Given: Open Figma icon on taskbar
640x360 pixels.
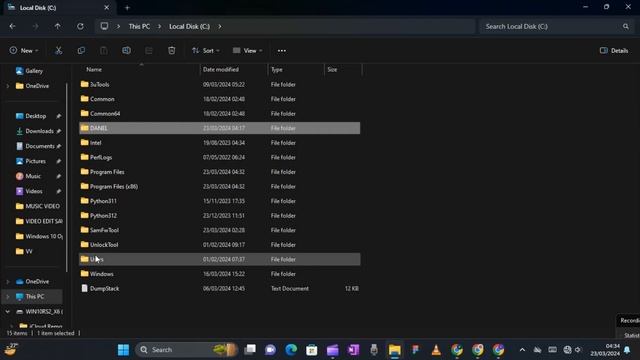Looking at the screenshot, I should pos(415,350).
